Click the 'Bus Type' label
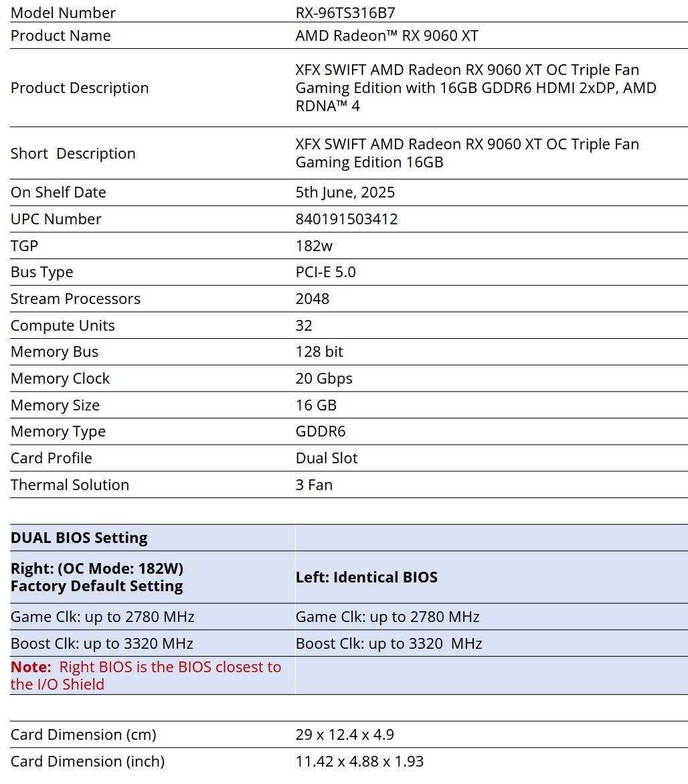The width and height of the screenshot is (688, 784). 42,272
